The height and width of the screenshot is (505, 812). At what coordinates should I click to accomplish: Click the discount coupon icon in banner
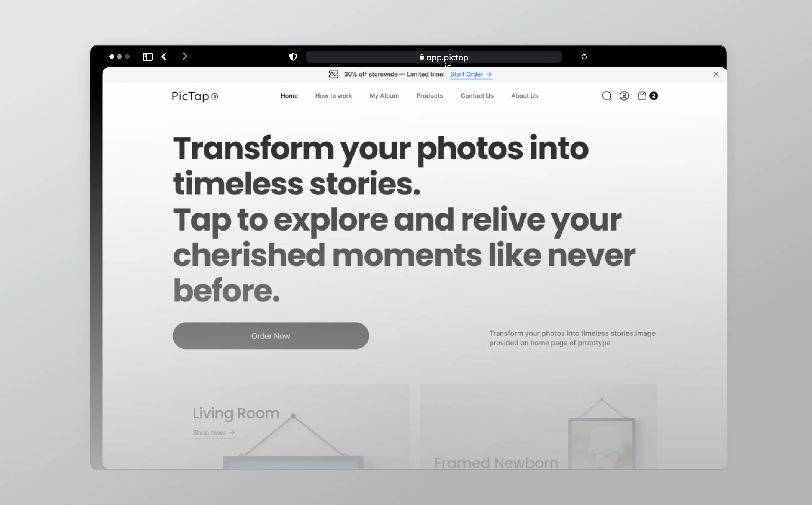[x=334, y=74]
